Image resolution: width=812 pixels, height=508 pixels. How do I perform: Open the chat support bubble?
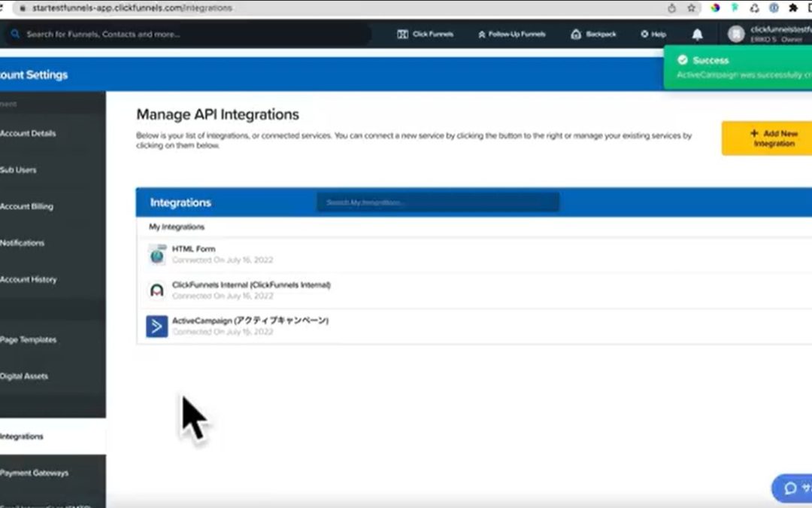pos(789,488)
